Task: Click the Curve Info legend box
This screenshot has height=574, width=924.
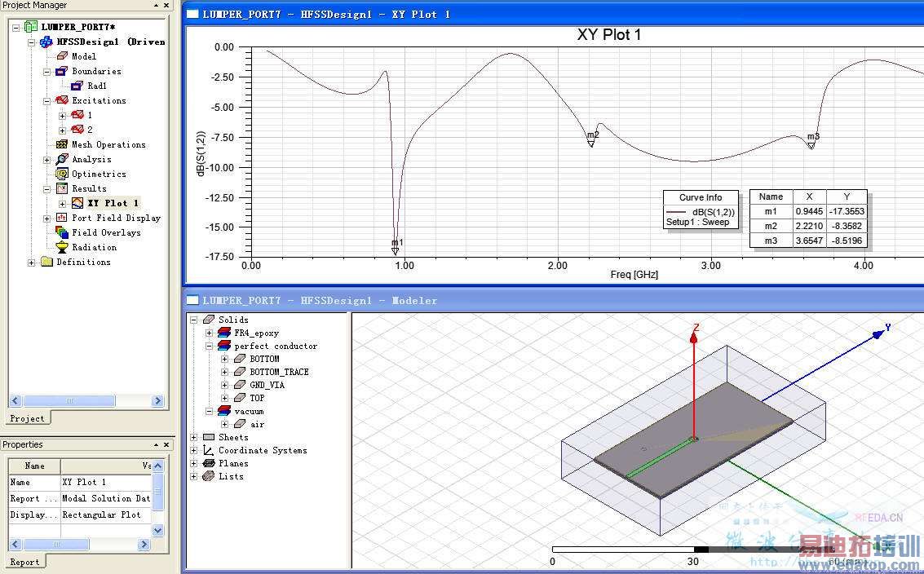Action: (701, 210)
